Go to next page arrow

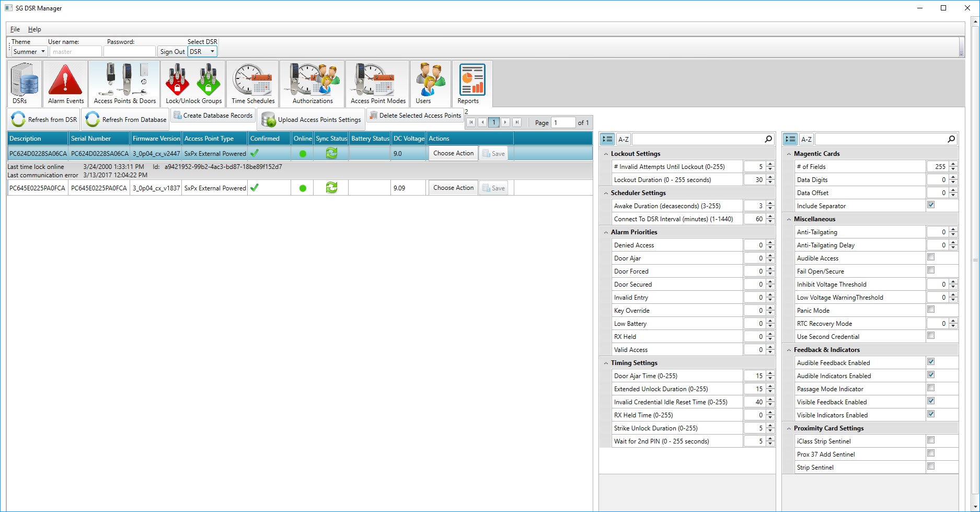click(x=505, y=122)
